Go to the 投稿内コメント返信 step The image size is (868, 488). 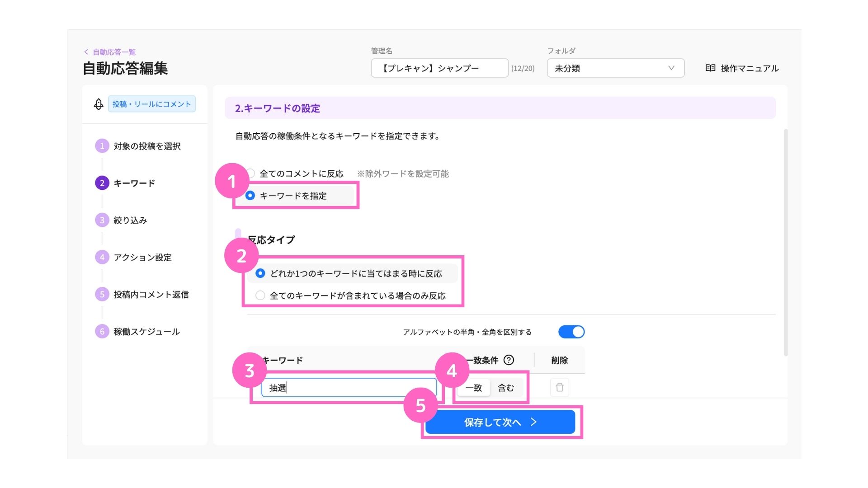tap(151, 294)
